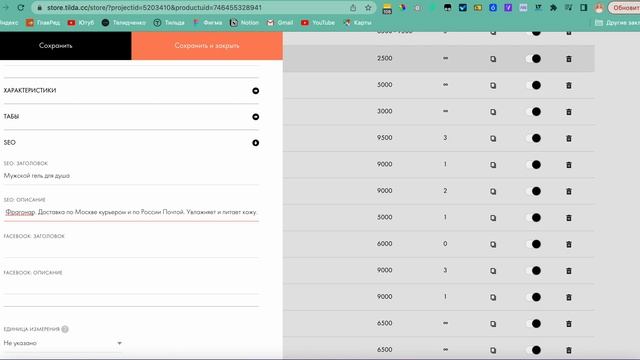Edit the SEO: описание field
The height and width of the screenshot is (360, 640).
click(x=131, y=212)
